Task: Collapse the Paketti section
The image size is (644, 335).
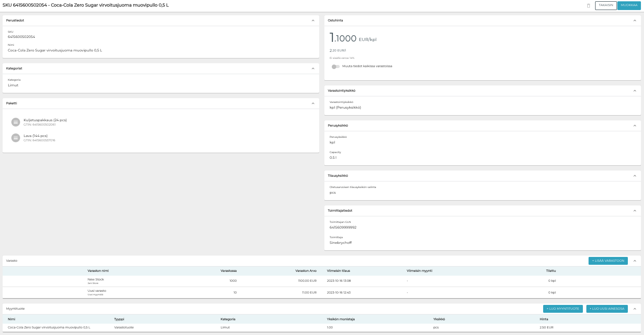Action: [313, 103]
